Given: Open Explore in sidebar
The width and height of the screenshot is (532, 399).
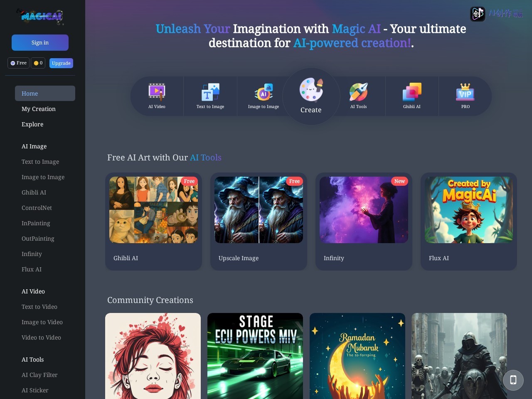Looking at the screenshot, I should pyautogui.click(x=32, y=124).
